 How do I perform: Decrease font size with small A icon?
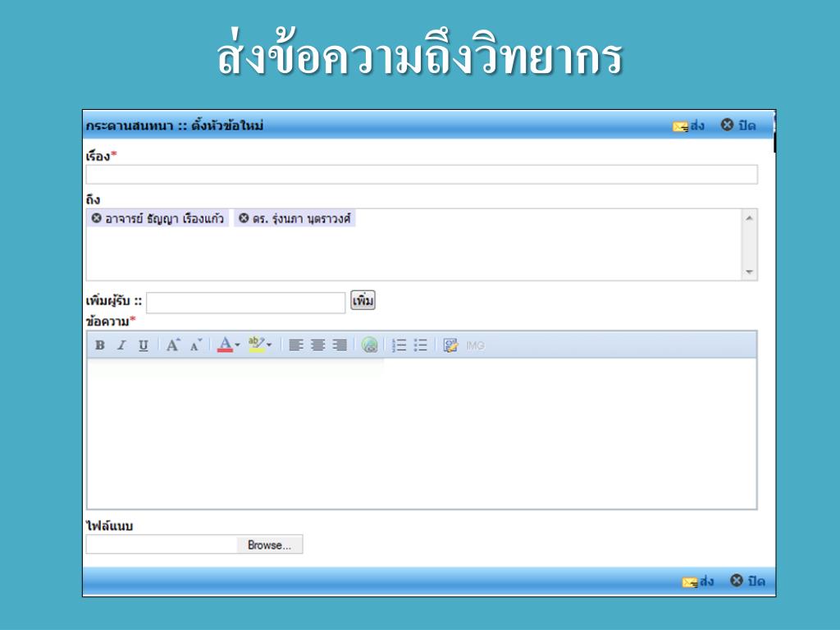[x=196, y=345]
